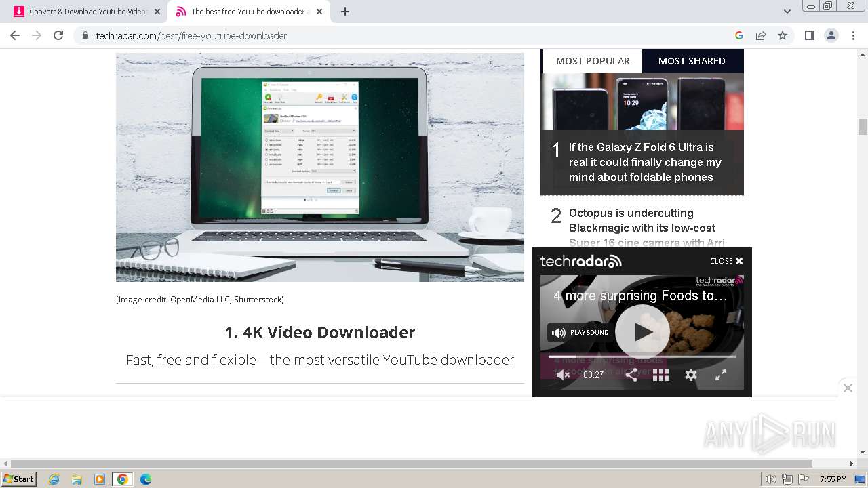Open the system volume tray icon
Screen dimensions: 868x488
(770, 479)
